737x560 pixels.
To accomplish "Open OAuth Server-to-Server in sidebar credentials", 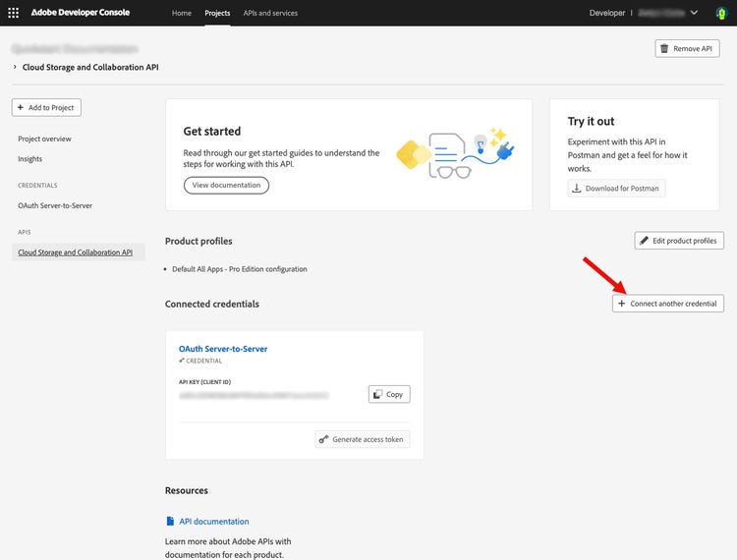I will click(x=55, y=205).
